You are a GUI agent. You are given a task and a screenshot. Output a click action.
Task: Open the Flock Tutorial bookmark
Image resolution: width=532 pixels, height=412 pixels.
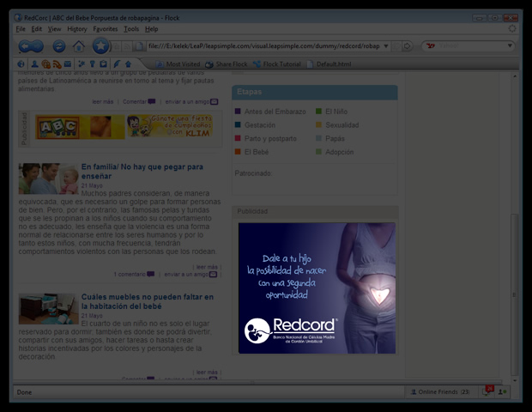(281, 64)
